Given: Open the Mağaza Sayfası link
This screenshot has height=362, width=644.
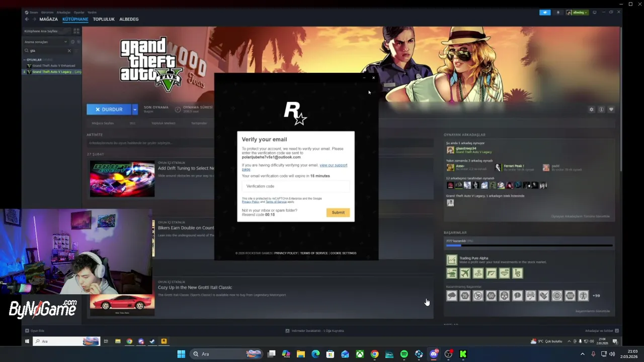Looking at the screenshot, I should pyautogui.click(x=103, y=123).
